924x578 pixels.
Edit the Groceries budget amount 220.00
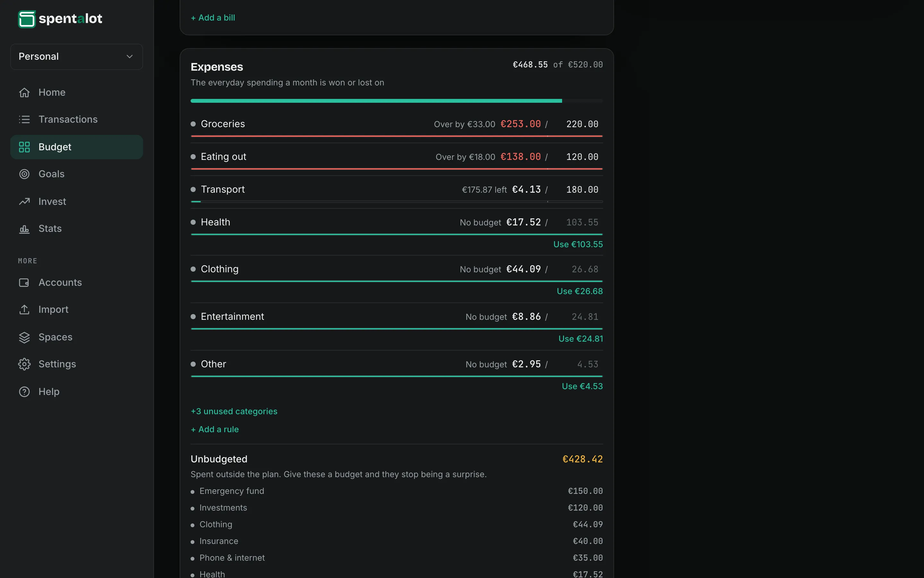tap(577, 124)
